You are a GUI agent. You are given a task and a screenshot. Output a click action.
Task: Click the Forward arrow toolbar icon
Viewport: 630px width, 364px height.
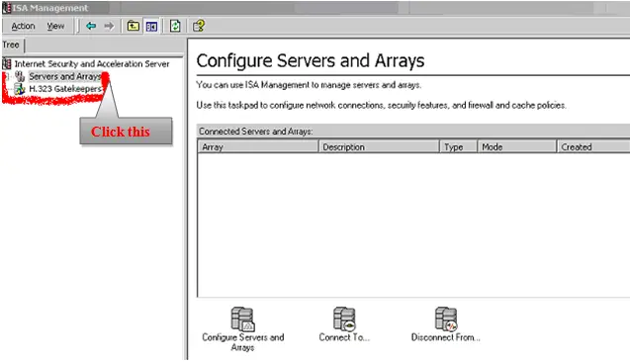pyautogui.click(x=109, y=26)
